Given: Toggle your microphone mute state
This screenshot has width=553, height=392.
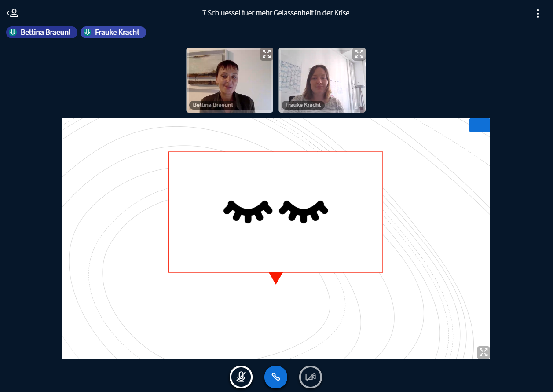Looking at the screenshot, I should (241, 377).
